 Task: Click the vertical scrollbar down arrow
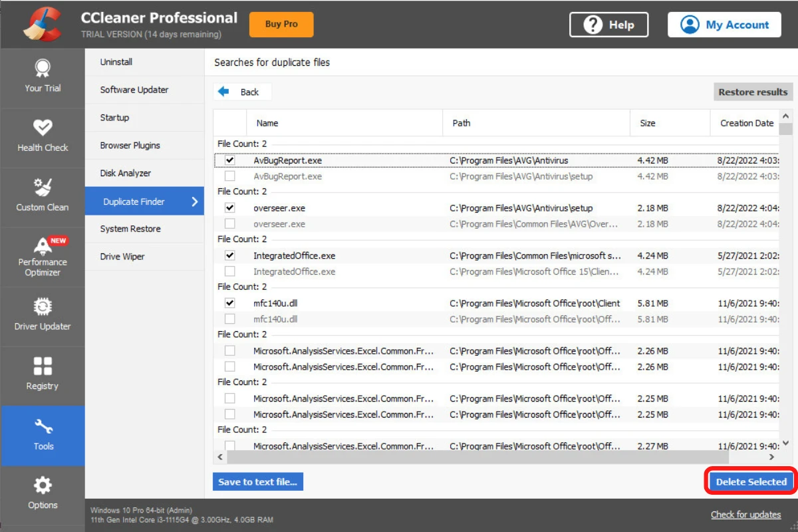pyautogui.click(x=785, y=443)
